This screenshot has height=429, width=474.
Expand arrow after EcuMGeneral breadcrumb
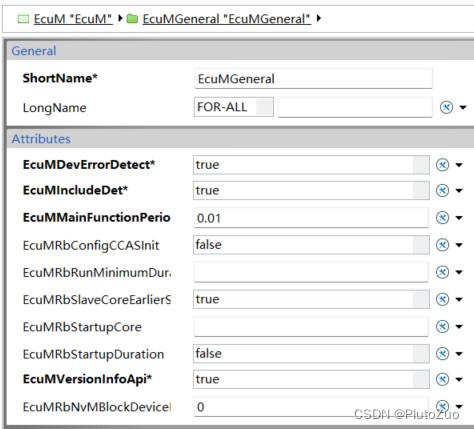(319, 18)
